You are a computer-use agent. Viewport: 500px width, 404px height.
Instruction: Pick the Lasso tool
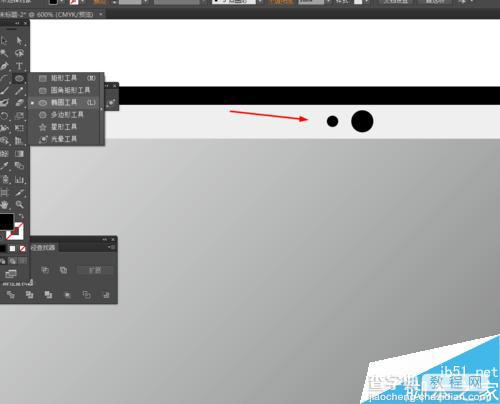coord(19,53)
